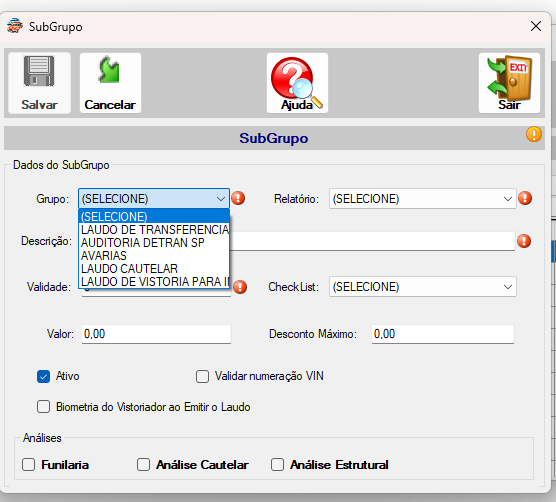
Task: Click into the Descrição text field
Action: (372, 241)
